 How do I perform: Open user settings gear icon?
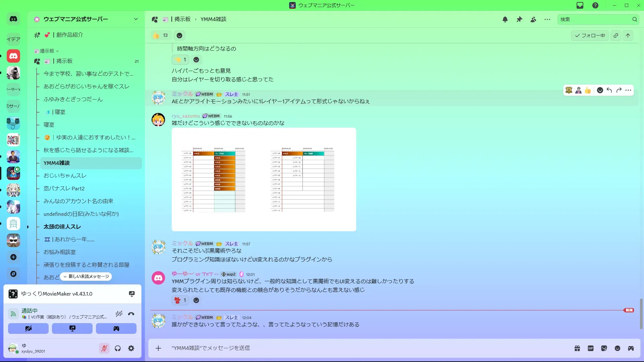pyautogui.click(x=131, y=348)
